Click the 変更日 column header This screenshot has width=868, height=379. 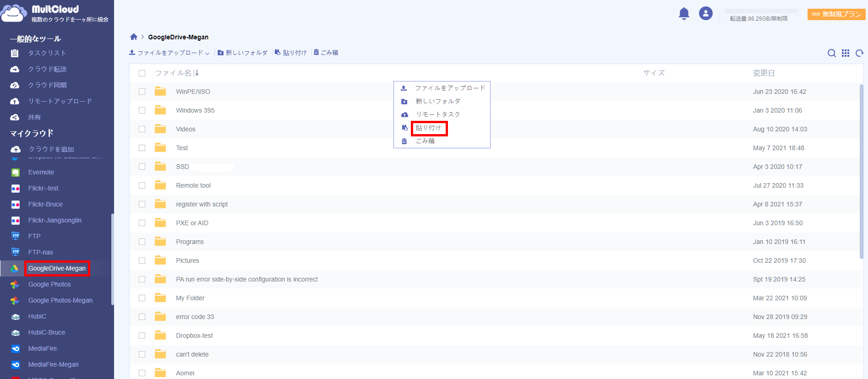coord(764,73)
